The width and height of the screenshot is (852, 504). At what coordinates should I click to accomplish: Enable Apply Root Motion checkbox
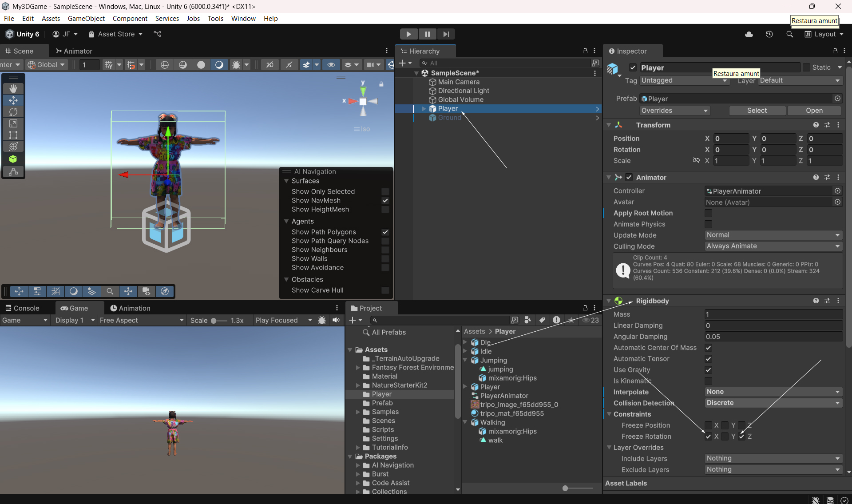coord(708,213)
